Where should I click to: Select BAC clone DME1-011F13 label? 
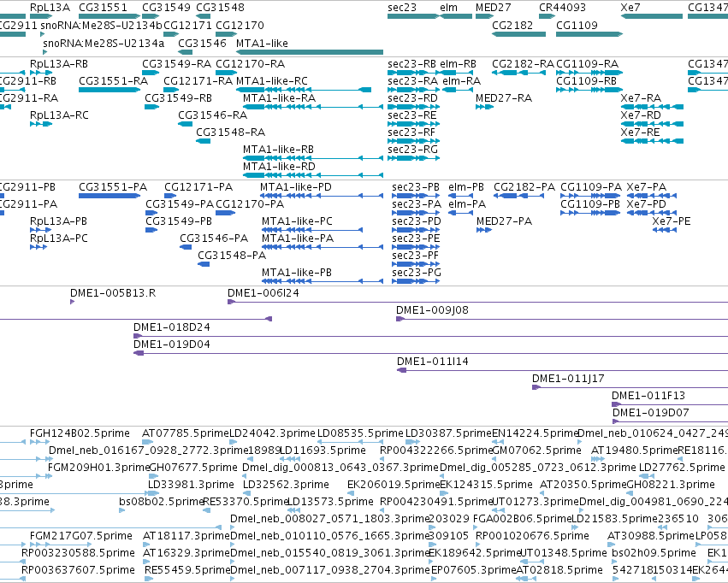(648, 396)
